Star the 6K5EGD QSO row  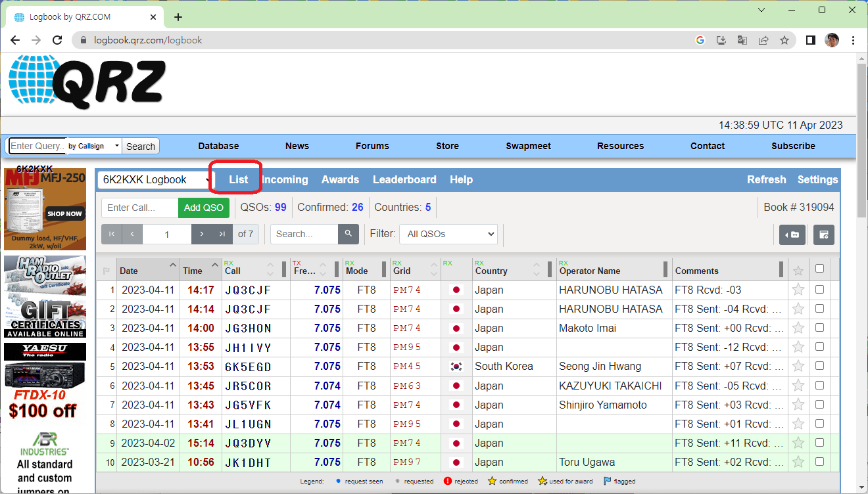coord(798,366)
